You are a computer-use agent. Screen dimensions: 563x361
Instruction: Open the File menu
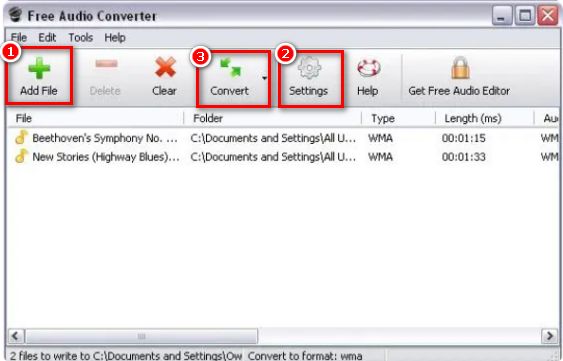(19, 37)
